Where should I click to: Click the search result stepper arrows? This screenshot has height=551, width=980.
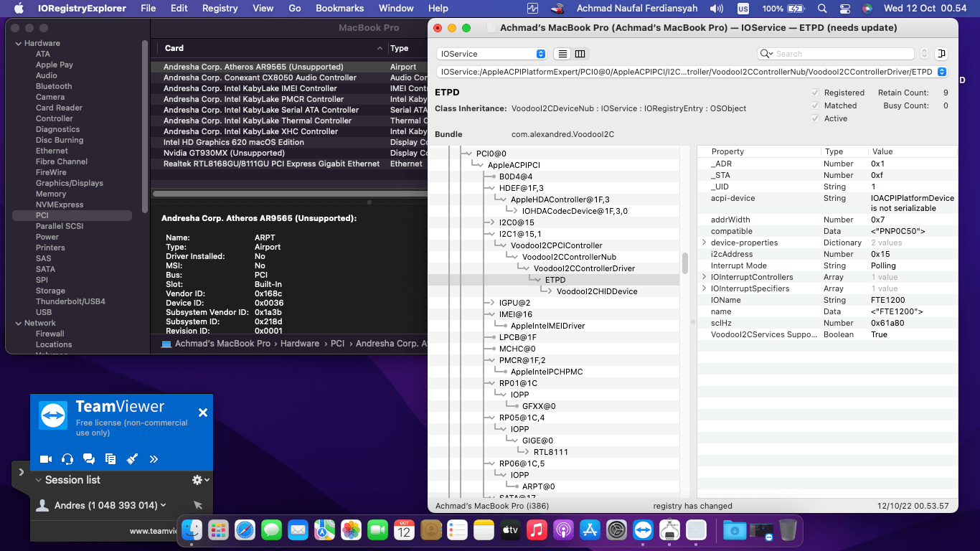click(x=924, y=54)
